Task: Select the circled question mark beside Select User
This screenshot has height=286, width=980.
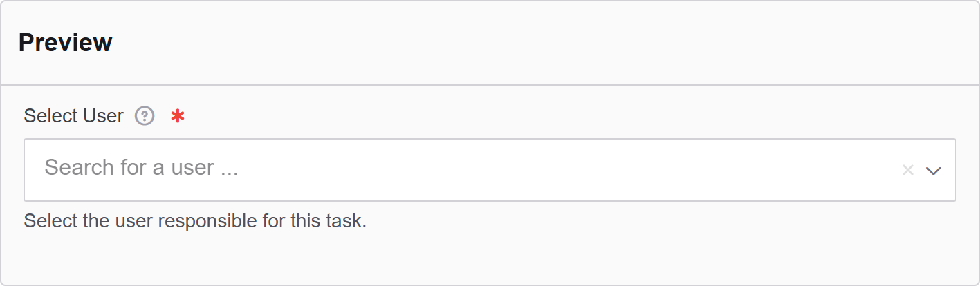Action: click(x=145, y=116)
